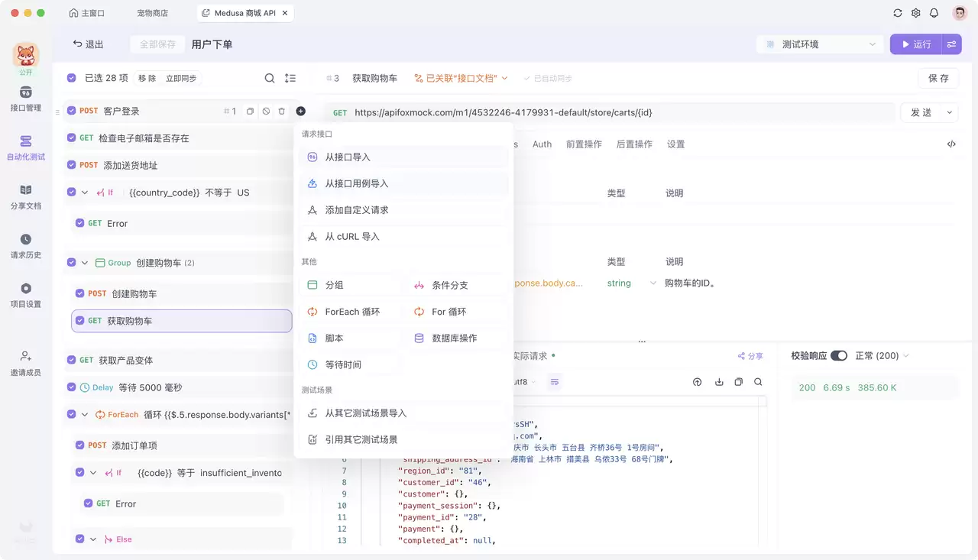Click 移除 for selected steps

[x=147, y=78]
